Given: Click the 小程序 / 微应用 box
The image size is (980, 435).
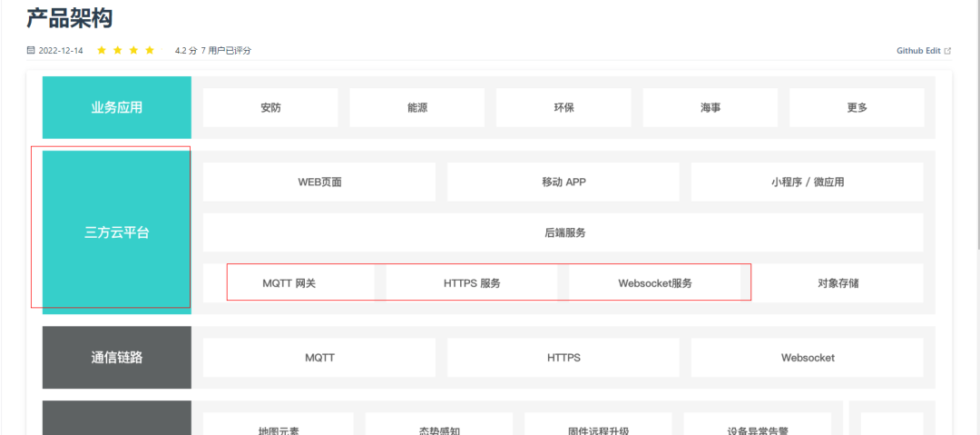Looking at the screenshot, I should point(808,183).
